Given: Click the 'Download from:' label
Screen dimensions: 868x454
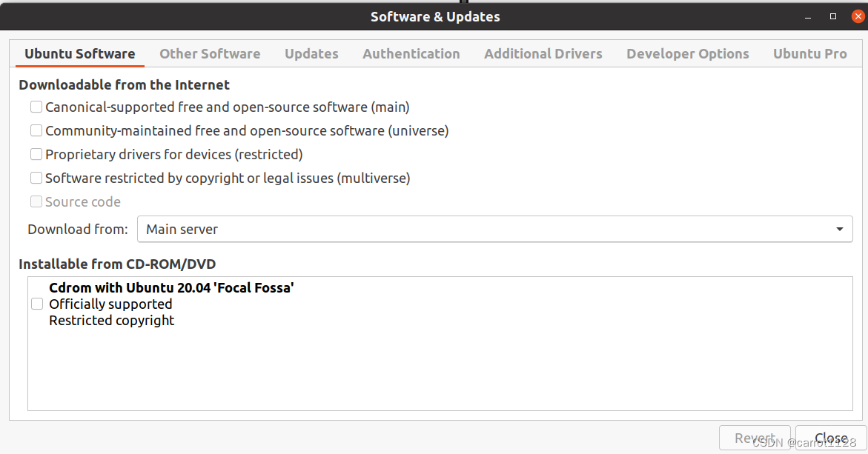Looking at the screenshot, I should [78, 229].
